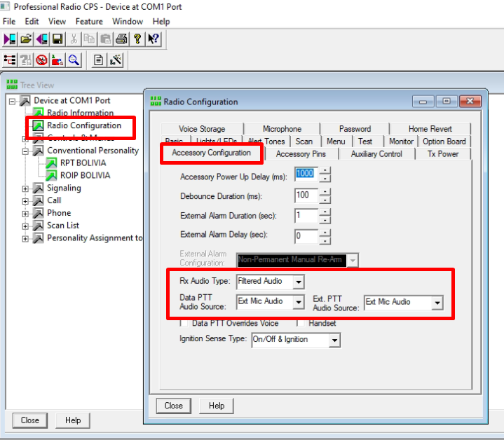
Task: Click the Tree View toolbar icon
Action: 11,60
